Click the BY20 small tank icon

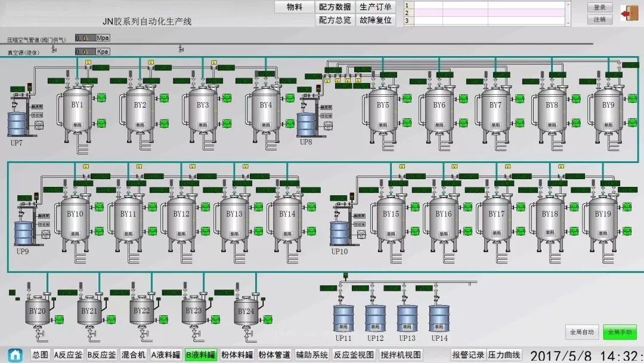(38, 311)
